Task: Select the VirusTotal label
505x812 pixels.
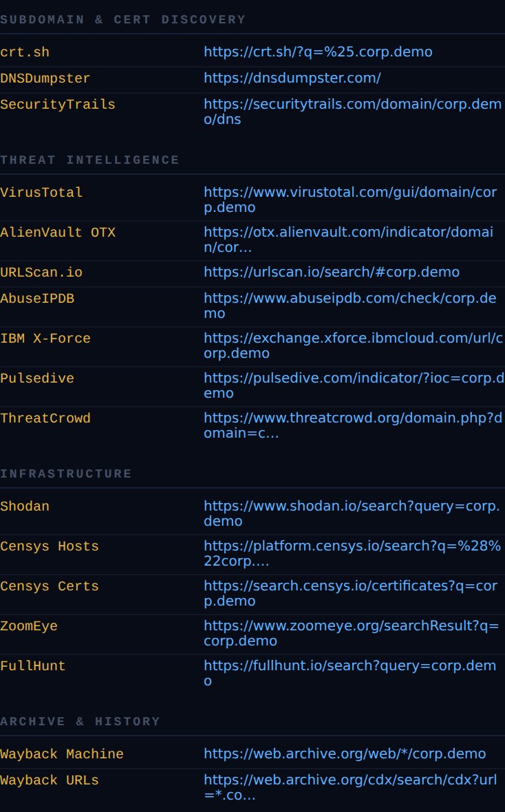Action: click(x=41, y=193)
